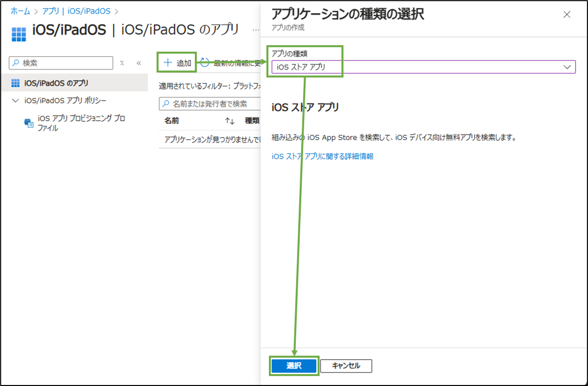
Task: Click the magnifier icon in the app search box
Action: (x=166, y=104)
